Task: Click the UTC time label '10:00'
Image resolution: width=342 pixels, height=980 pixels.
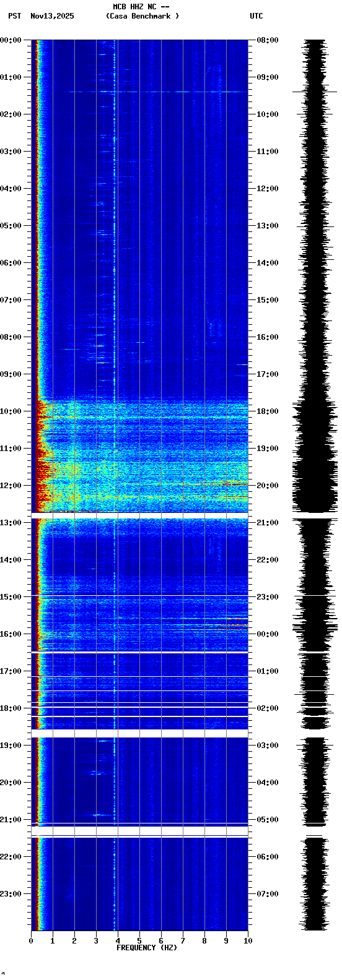Action: [268, 114]
